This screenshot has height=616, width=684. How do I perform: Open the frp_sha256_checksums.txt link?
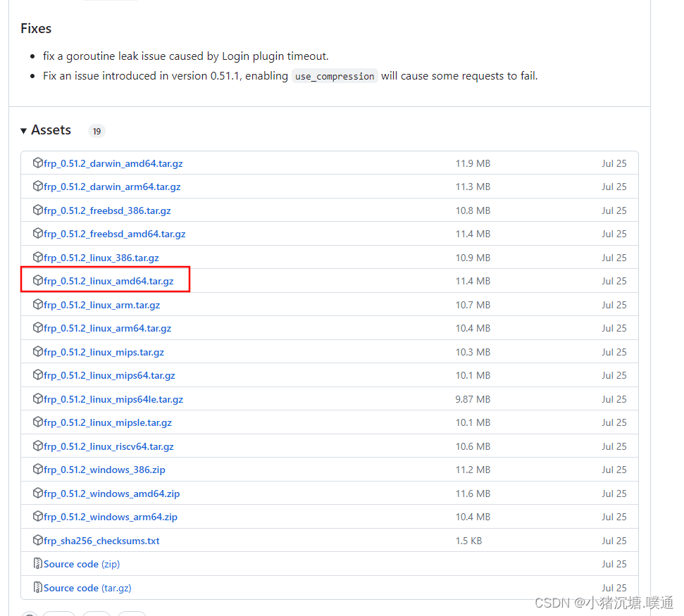click(101, 541)
